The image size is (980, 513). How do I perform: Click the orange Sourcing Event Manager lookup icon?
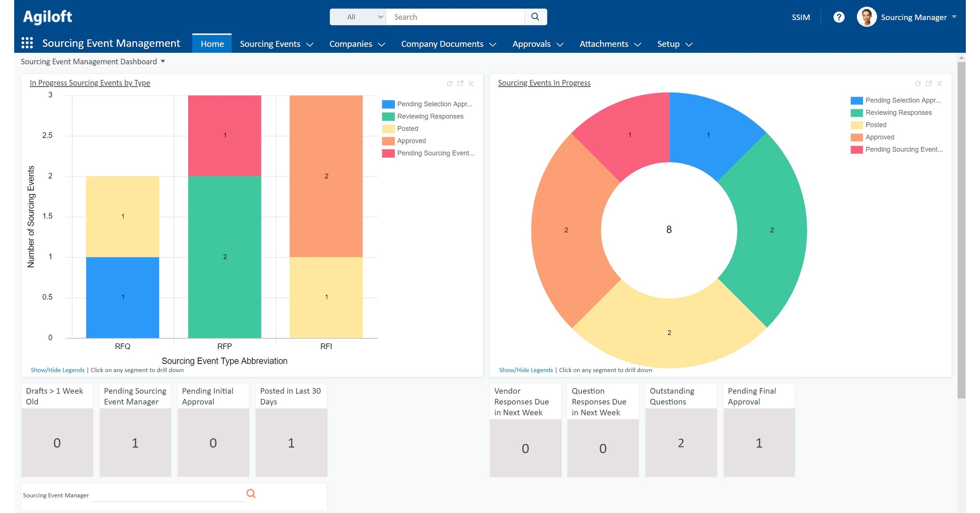pos(251,493)
